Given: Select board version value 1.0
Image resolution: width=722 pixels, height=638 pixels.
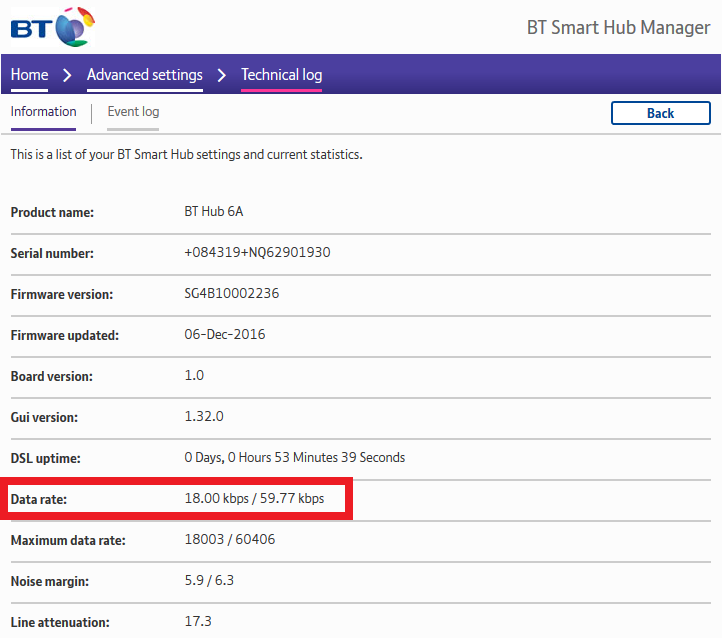Looking at the screenshot, I should tap(194, 375).
